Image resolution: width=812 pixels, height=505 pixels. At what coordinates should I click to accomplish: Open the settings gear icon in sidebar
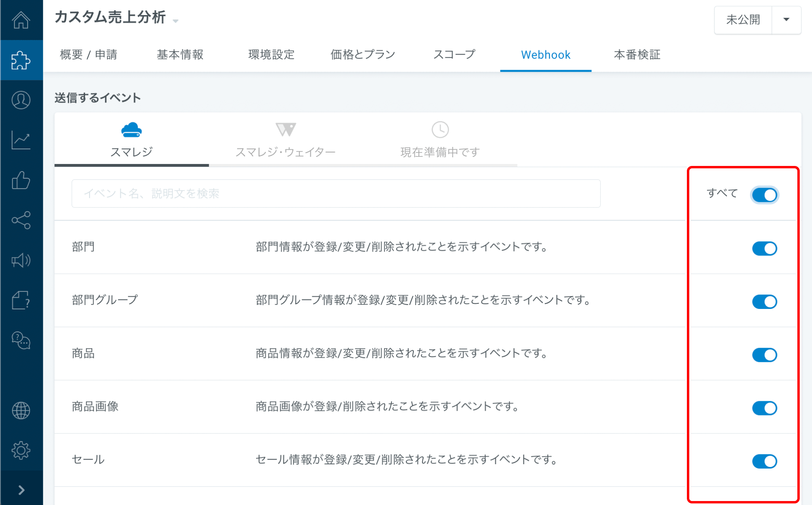[x=21, y=450]
